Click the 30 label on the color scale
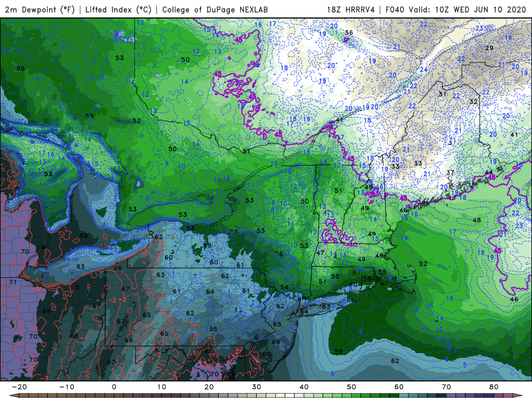Viewport: 532px width, 399px height. [257, 387]
